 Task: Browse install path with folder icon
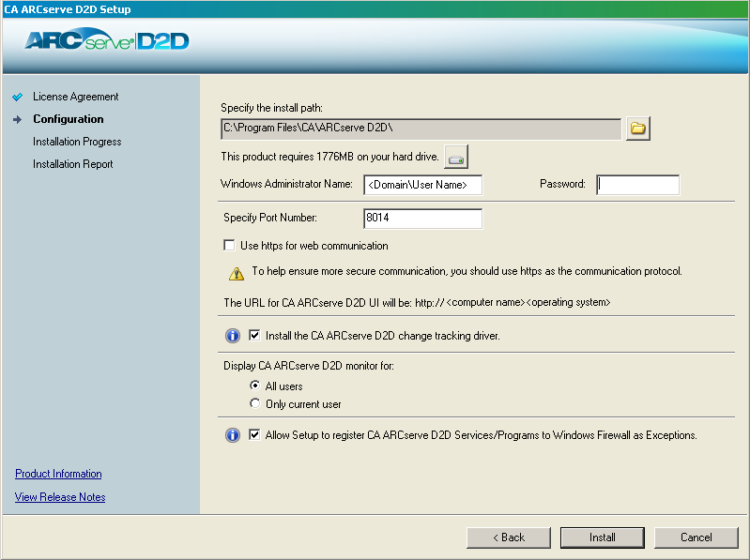pos(638,129)
